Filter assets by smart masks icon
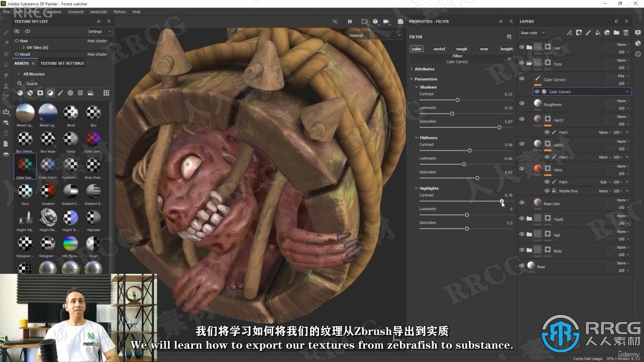Viewport: 644px width, 362px height. tap(40, 93)
